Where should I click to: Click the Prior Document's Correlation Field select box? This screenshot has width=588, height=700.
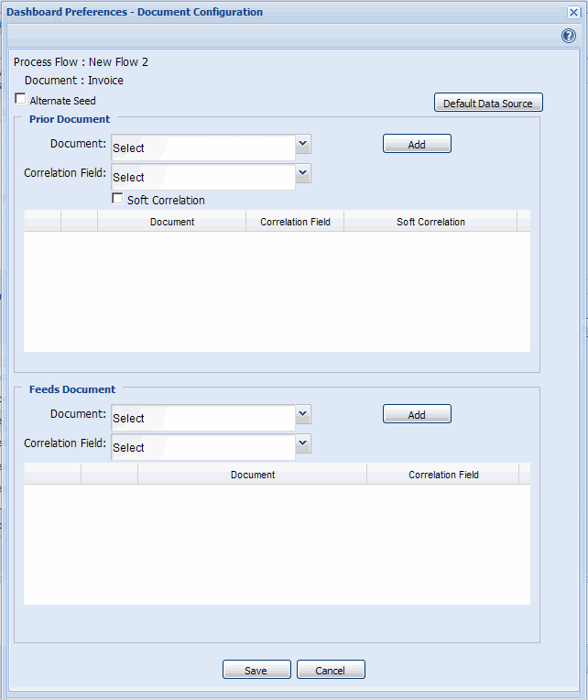tap(203, 177)
